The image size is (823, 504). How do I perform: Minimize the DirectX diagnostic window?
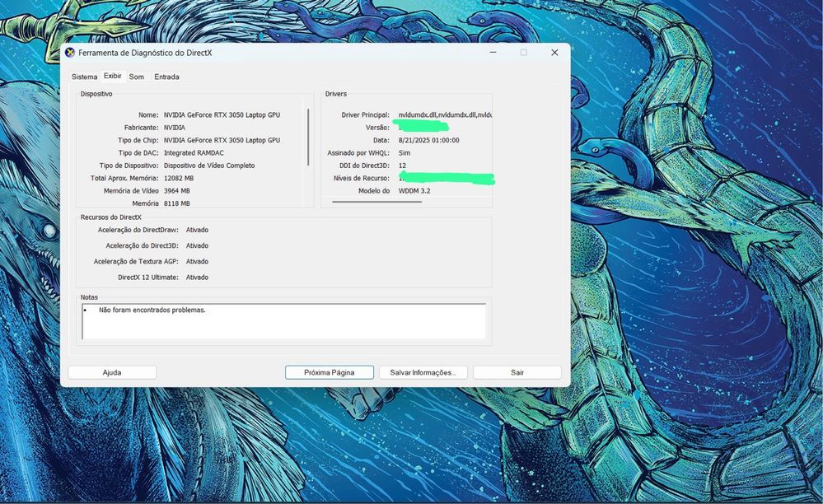coord(493,53)
